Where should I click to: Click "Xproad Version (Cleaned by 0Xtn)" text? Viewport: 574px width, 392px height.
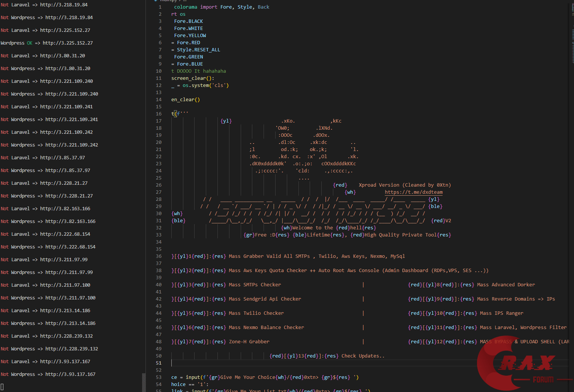405,185
